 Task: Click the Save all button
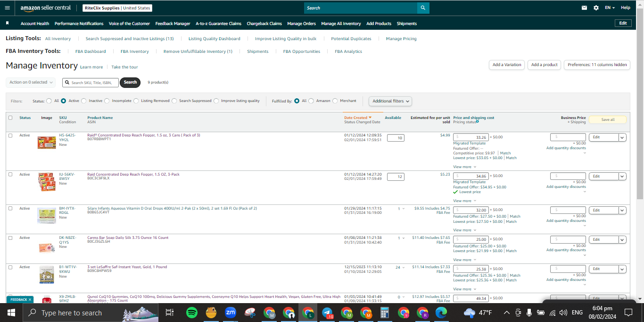click(x=608, y=119)
